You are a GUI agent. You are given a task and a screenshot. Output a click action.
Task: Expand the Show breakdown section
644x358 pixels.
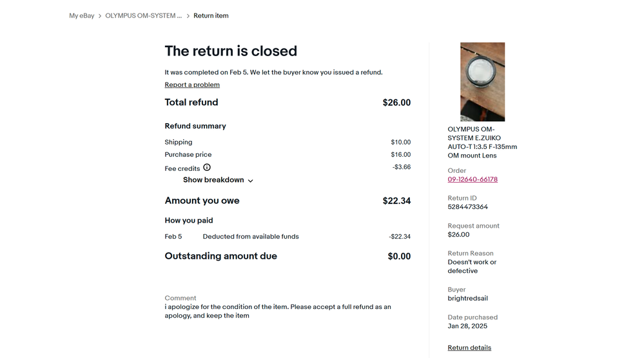[218, 180]
